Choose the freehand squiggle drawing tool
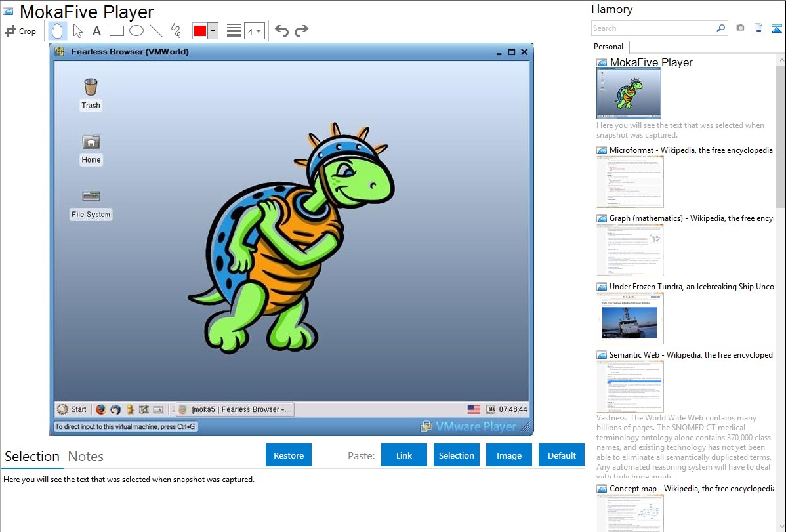The width and height of the screenshot is (786, 532). tap(176, 31)
